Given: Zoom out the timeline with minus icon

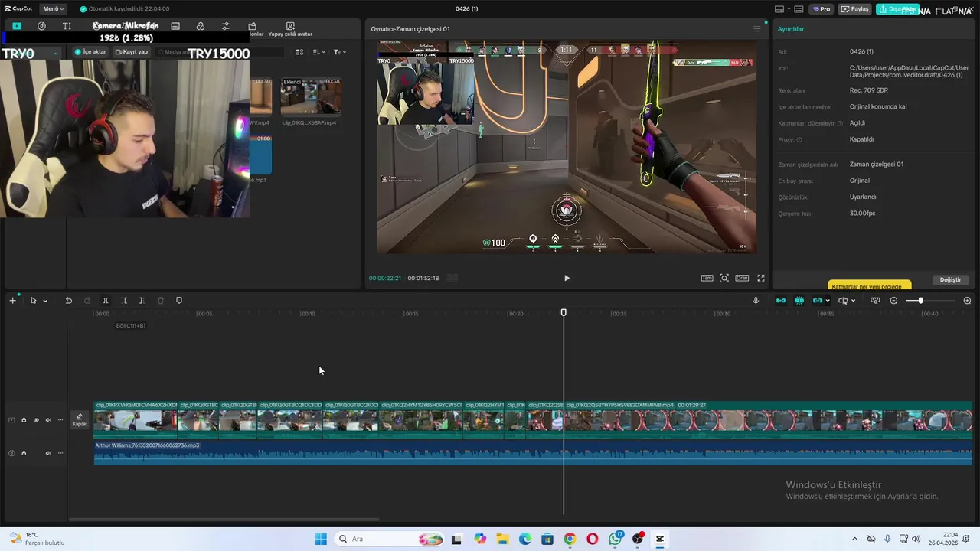Looking at the screenshot, I should pos(893,301).
